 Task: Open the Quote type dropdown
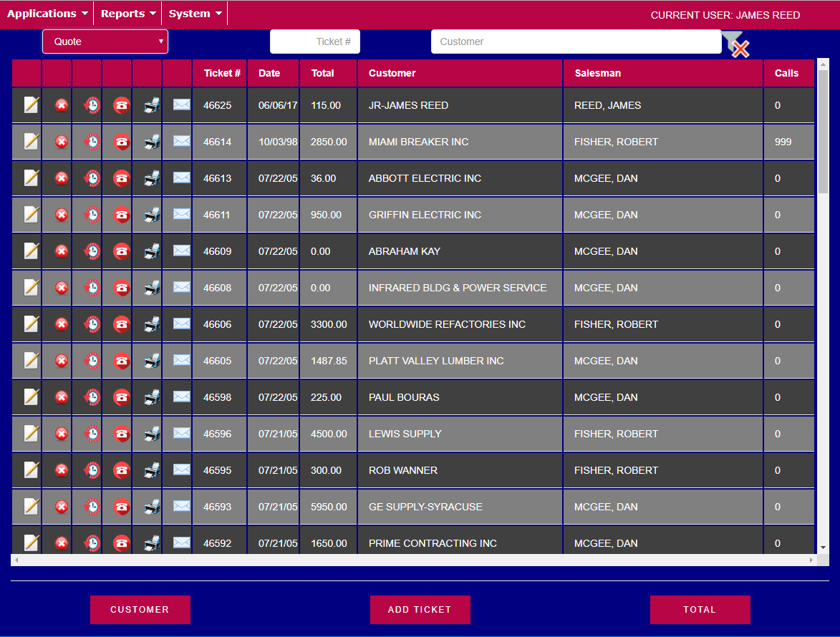[x=105, y=42]
